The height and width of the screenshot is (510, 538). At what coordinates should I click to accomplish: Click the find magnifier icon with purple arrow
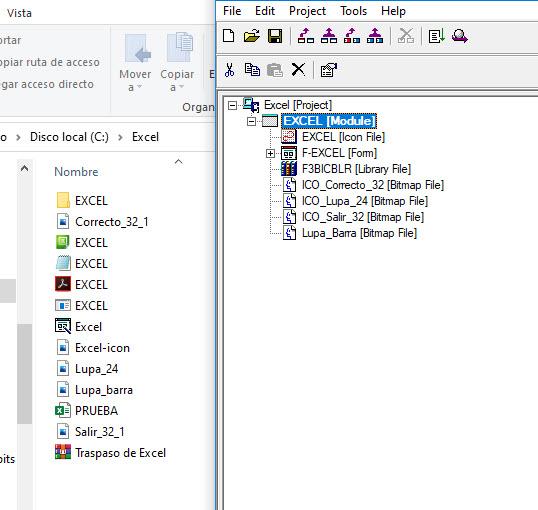pos(460,36)
